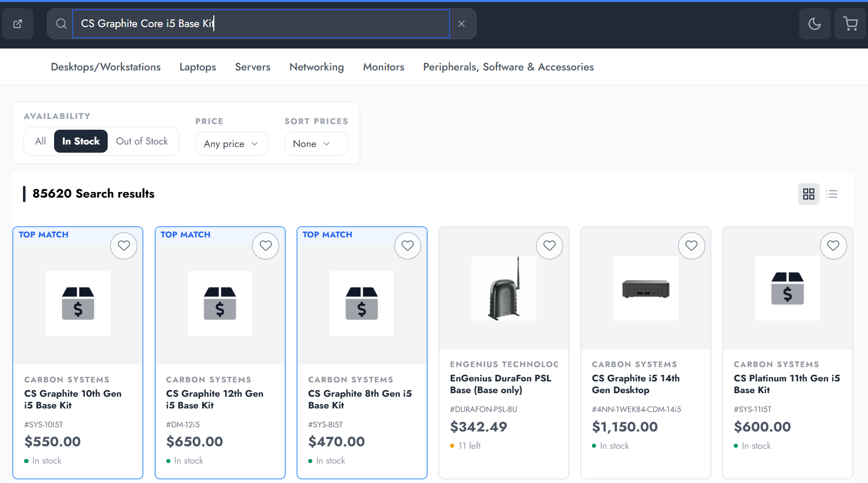Click SKU #DURAFON-PSL-BU
Viewport: 868px width, 483px height.
pyautogui.click(x=483, y=409)
